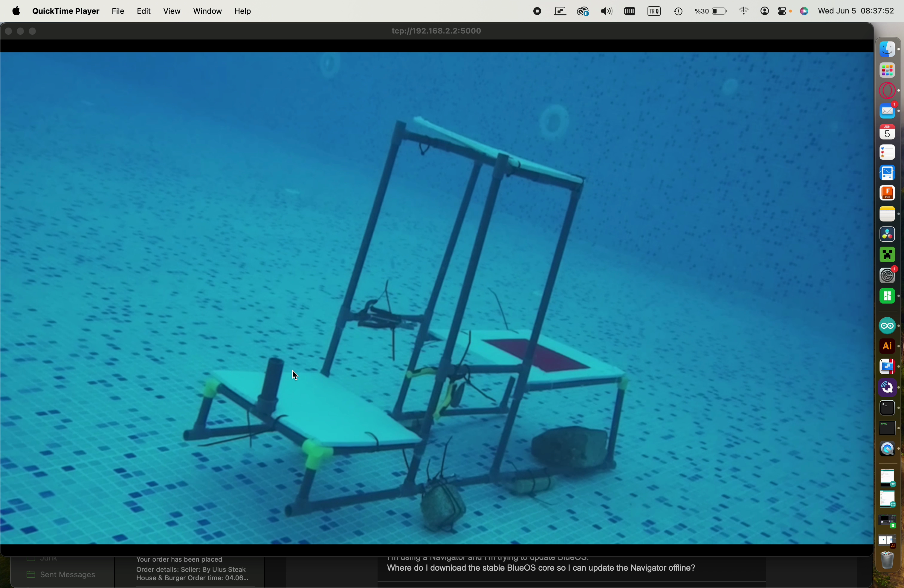Open the 'Your order has been placed' email
The width and height of the screenshot is (904, 588).
(192, 569)
